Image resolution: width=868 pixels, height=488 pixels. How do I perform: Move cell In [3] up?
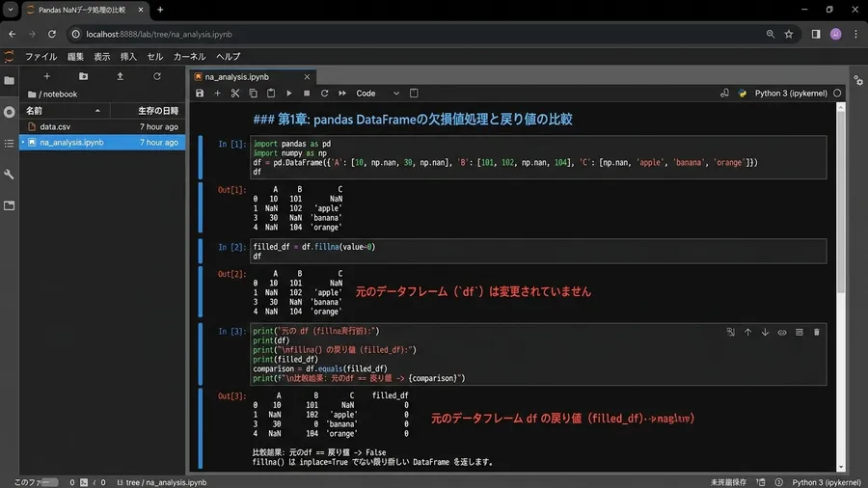pos(747,332)
